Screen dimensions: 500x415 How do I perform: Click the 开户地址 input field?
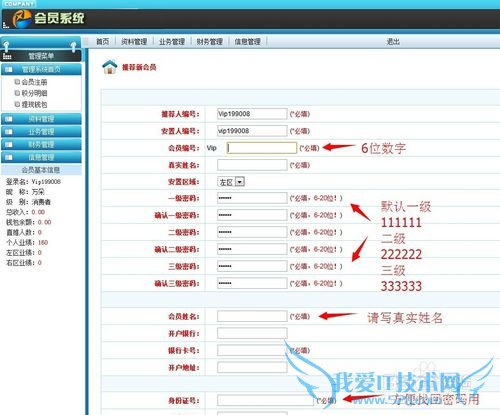(x=252, y=367)
